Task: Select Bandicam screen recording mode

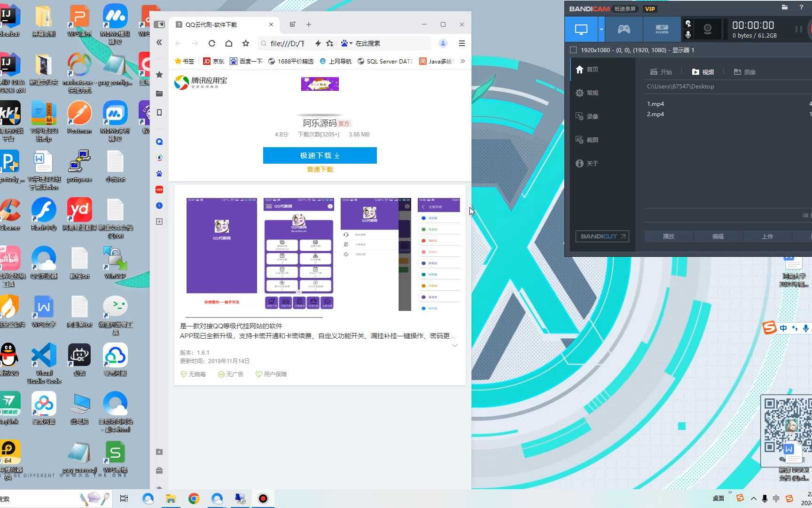Action: [581, 29]
